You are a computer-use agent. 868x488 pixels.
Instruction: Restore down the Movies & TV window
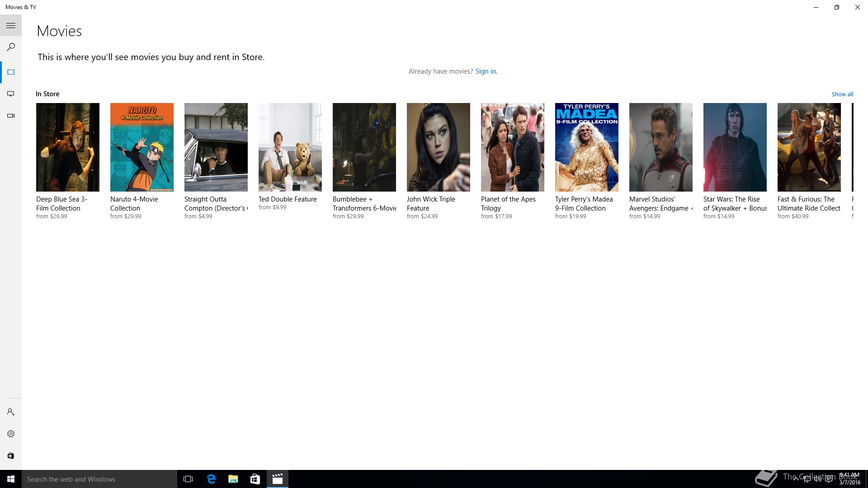(837, 7)
